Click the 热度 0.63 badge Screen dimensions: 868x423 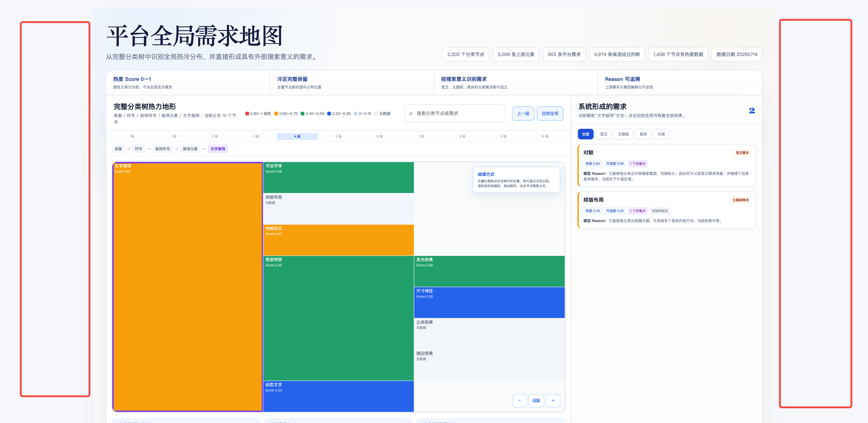[x=592, y=164]
